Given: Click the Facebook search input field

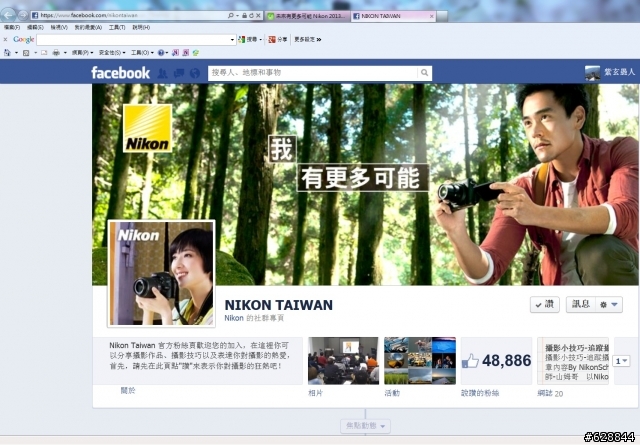Looking at the screenshot, I should (x=313, y=73).
